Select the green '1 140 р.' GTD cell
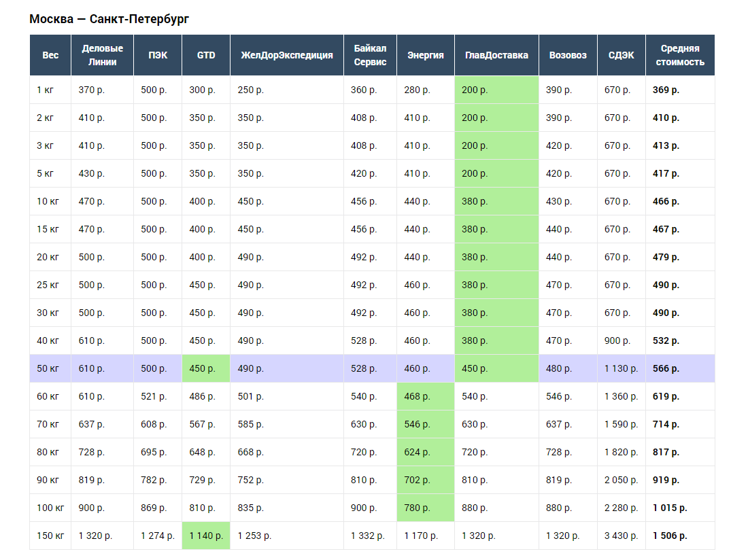Image resolution: width=748 pixels, height=560 pixels. 206,536
